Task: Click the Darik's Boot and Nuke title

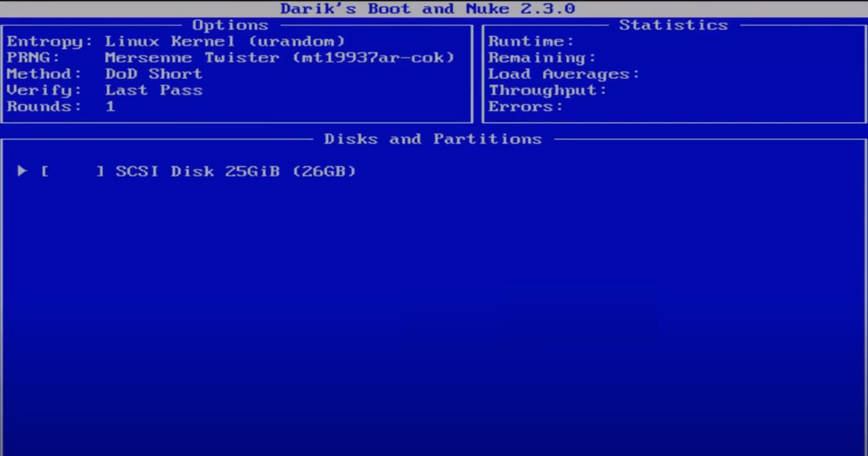Action: (x=427, y=9)
